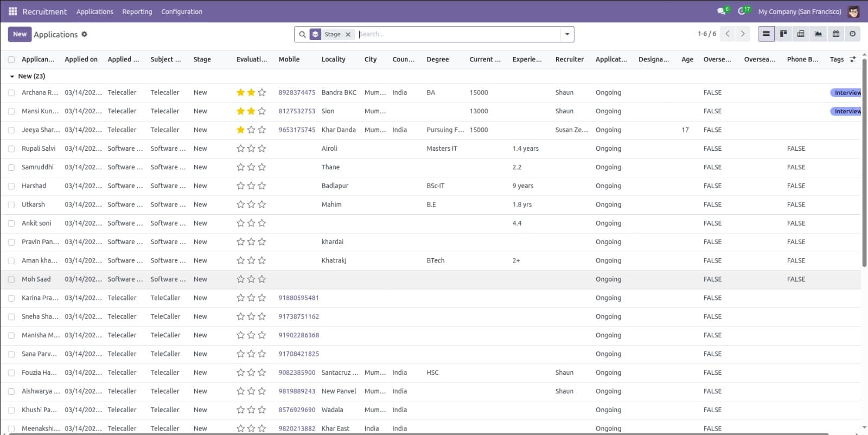Viewport: 868px width, 435px height.
Task: Click in the Search input field
Action: pyautogui.click(x=458, y=34)
